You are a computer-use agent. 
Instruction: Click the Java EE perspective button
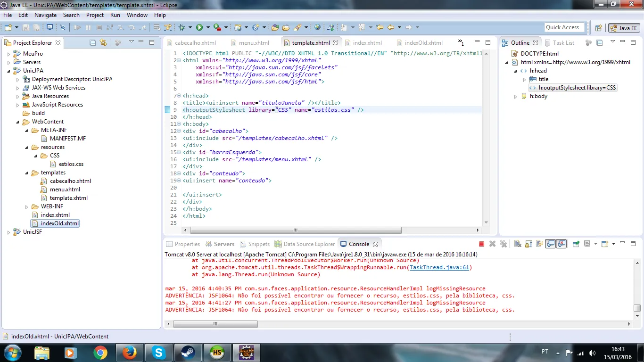point(624,28)
